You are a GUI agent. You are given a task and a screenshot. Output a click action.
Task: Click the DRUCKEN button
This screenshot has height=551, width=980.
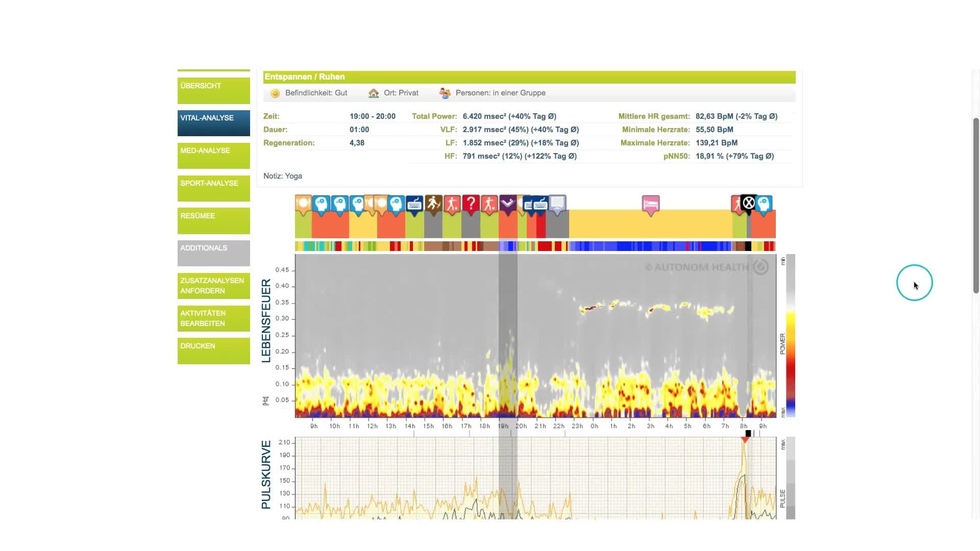tap(213, 350)
